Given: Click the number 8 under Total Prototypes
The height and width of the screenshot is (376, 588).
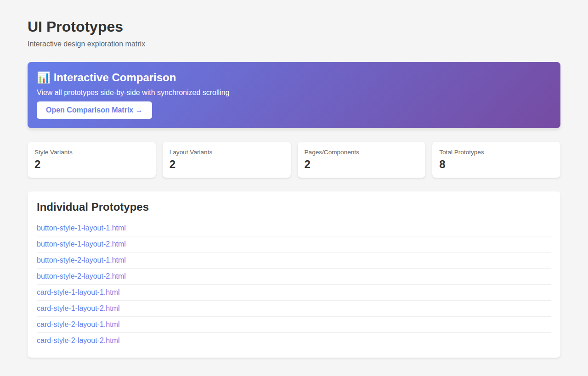Looking at the screenshot, I should pyautogui.click(x=442, y=164).
